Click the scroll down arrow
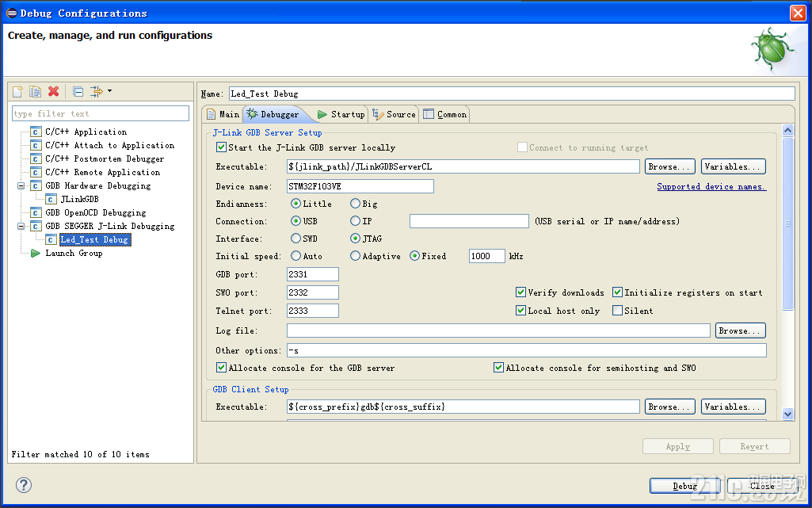812x508 pixels. [787, 413]
